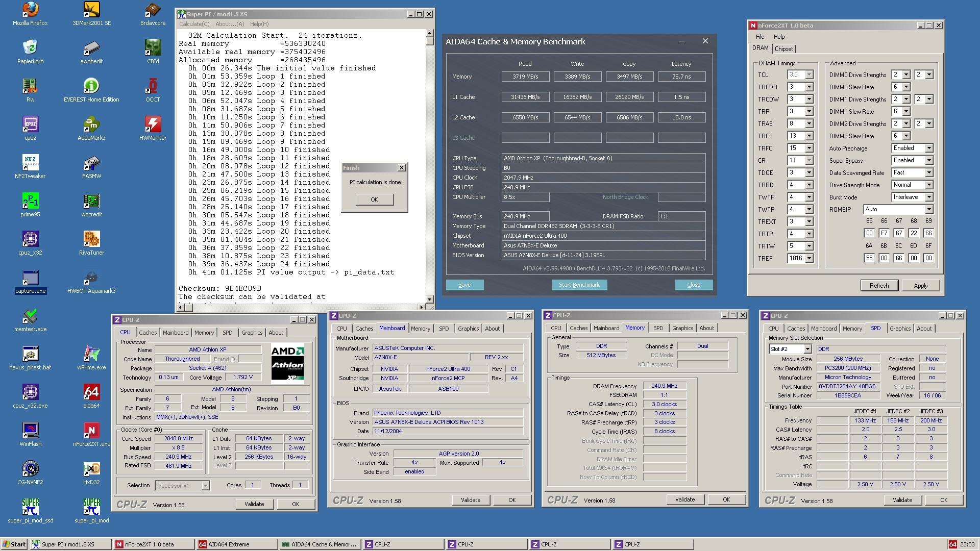Expand the TRAS timing dropdown

click(x=809, y=124)
